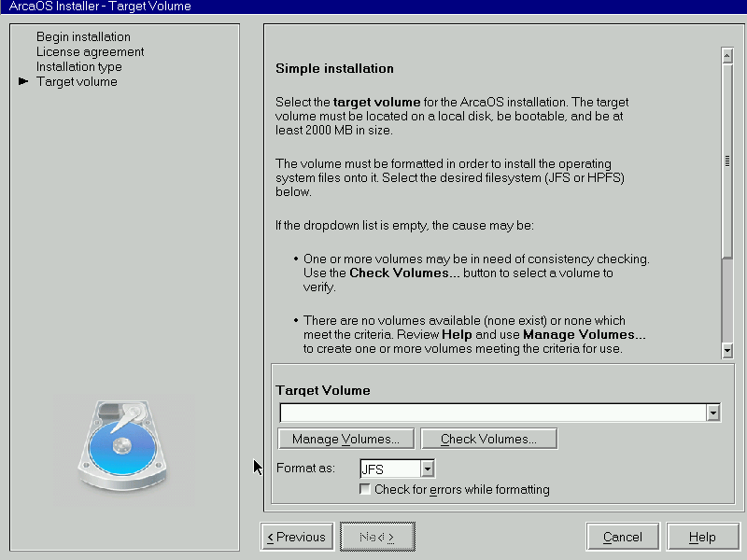Open installer Help
747x560 pixels.
[x=702, y=537]
